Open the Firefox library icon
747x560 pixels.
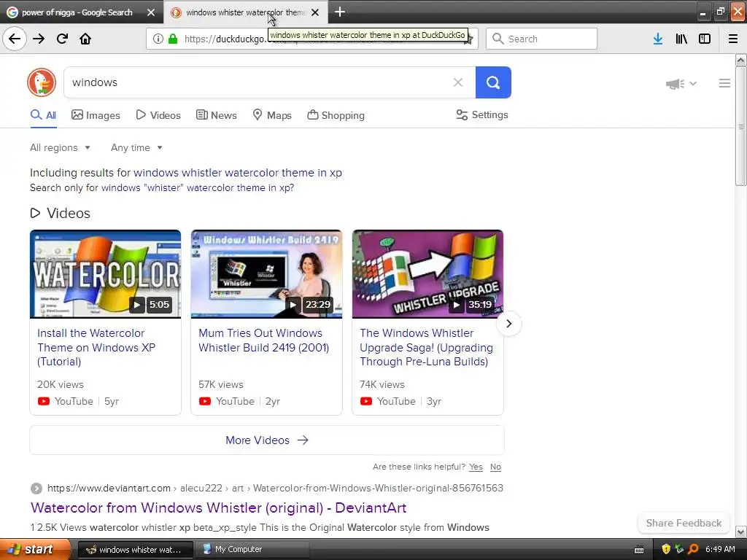click(681, 39)
